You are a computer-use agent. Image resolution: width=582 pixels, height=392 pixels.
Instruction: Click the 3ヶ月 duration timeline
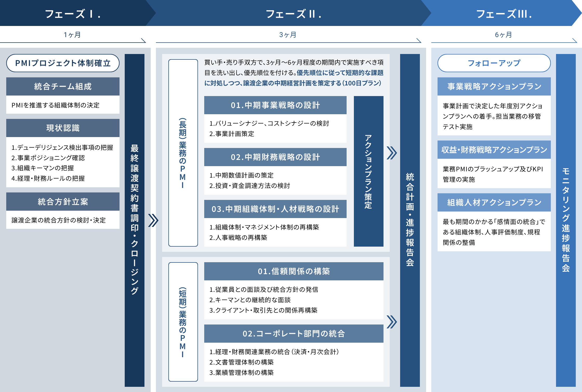pyautogui.click(x=288, y=35)
